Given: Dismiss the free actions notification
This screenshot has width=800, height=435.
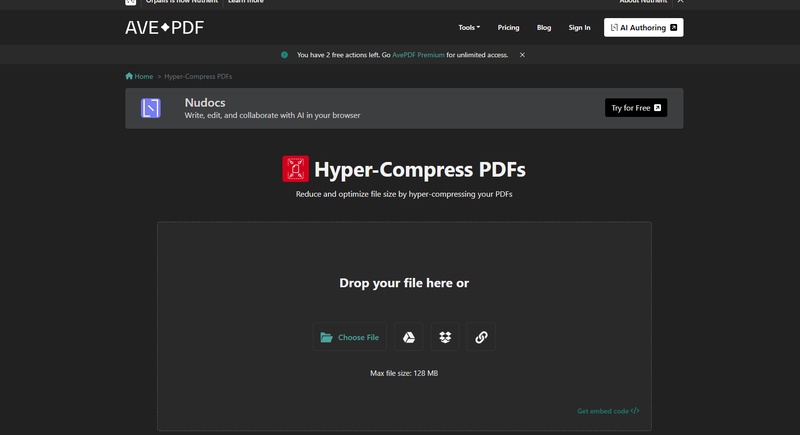Looking at the screenshot, I should [522, 55].
